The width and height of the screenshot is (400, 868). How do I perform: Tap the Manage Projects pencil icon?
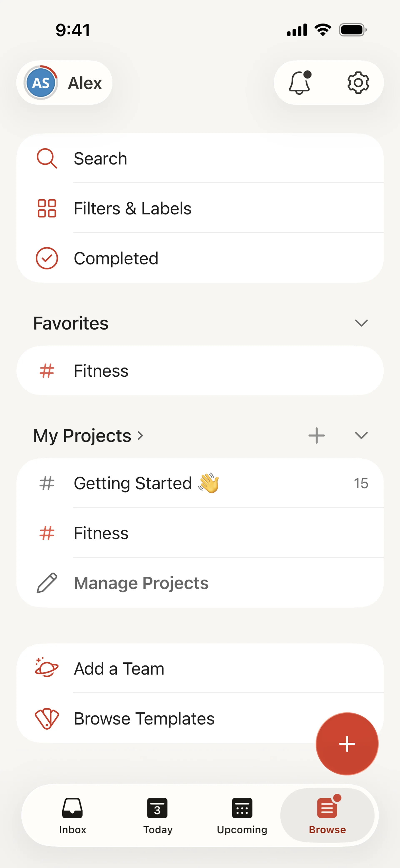47,583
